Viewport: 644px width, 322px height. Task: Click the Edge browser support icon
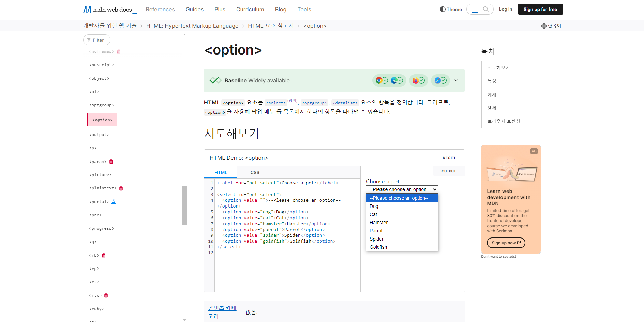[394, 80]
